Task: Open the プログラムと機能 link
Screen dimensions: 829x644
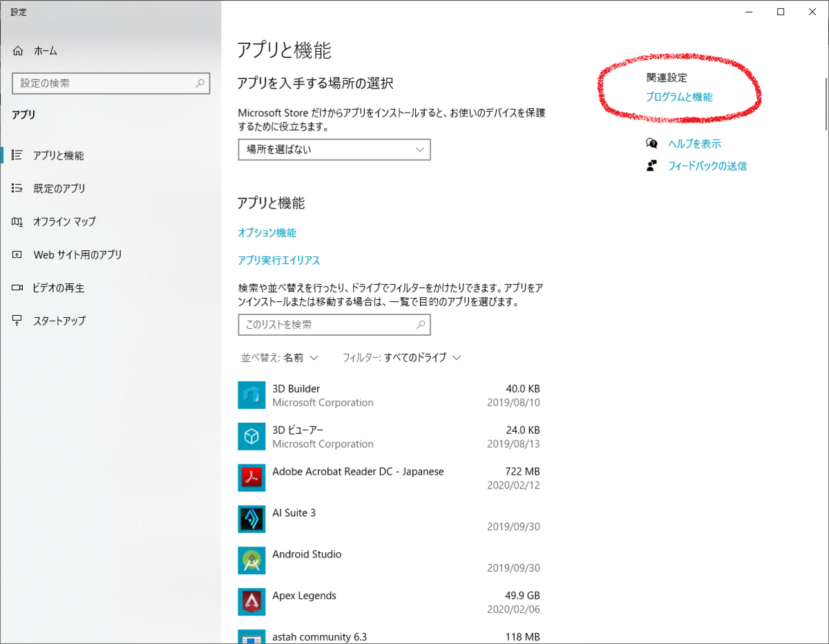Action: click(679, 97)
